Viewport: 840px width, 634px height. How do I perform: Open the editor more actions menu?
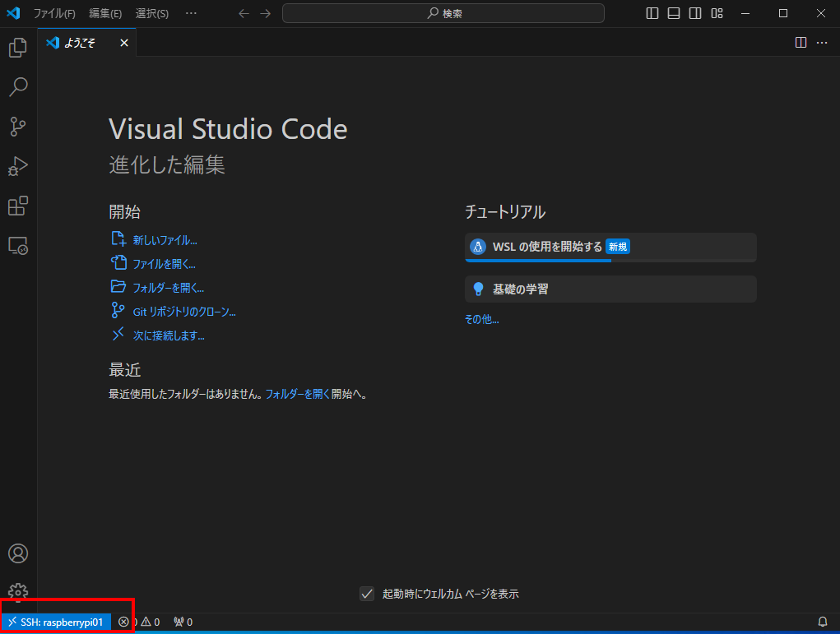coord(822,43)
